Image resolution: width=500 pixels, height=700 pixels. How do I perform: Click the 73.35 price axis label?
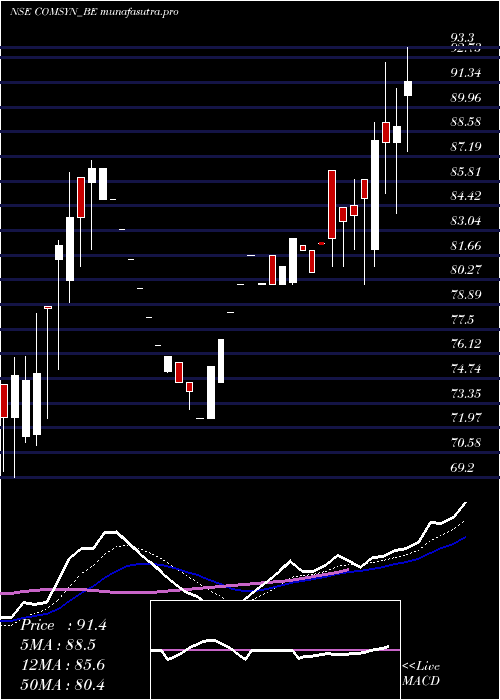tap(466, 394)
